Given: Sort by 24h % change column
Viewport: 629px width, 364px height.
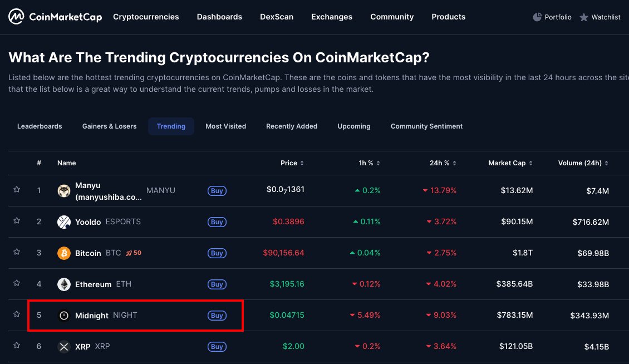Looking at the screenshot, I should point(443,163).
